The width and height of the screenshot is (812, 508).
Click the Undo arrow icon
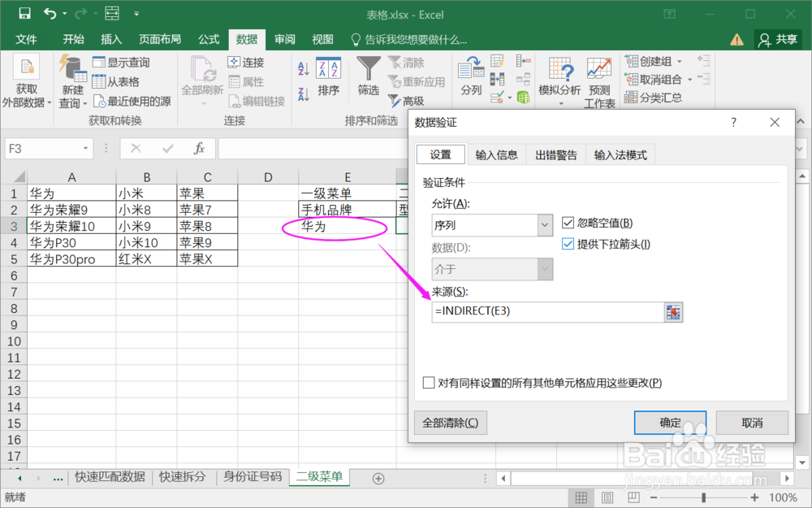(50, 14)
